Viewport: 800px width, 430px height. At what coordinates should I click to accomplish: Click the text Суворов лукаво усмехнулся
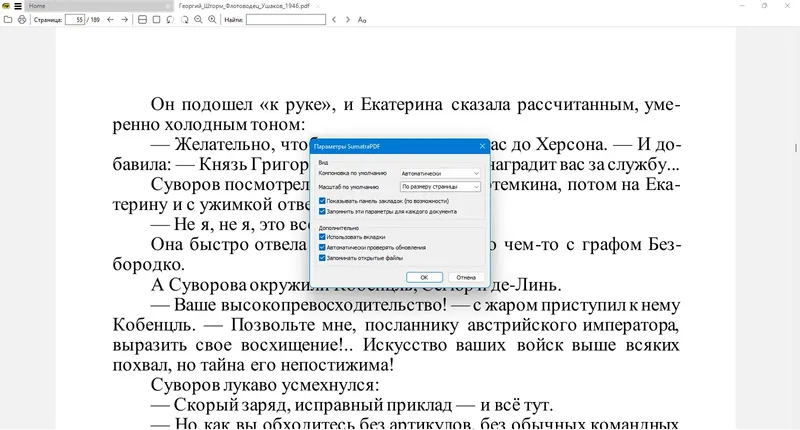[x=265, y=385]
